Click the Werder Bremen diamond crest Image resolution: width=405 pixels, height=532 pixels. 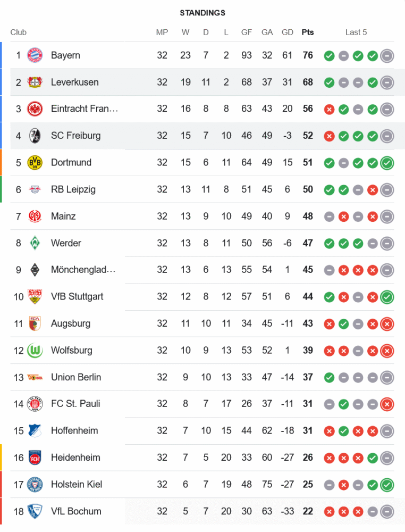point(35,243)
